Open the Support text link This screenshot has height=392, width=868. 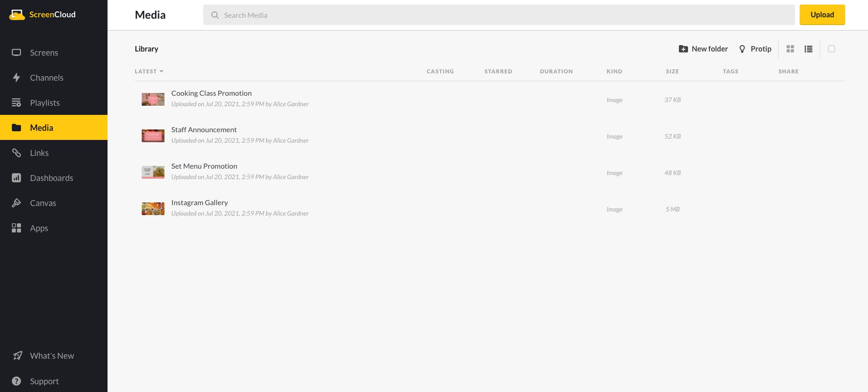click(x=44, y=381)
